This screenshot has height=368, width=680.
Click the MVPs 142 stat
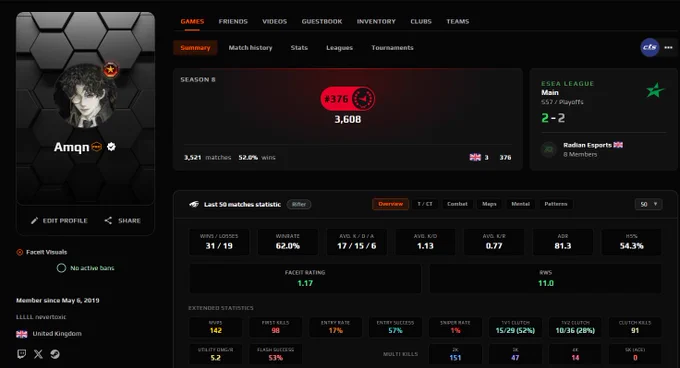tap(216, 327)
